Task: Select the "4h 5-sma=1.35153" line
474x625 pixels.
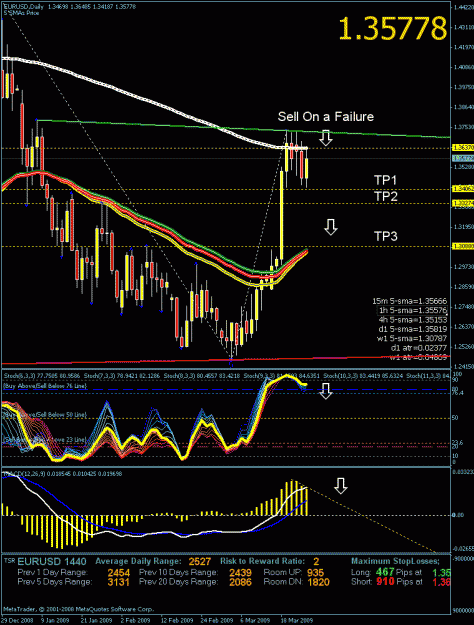Action: point(413,320)
